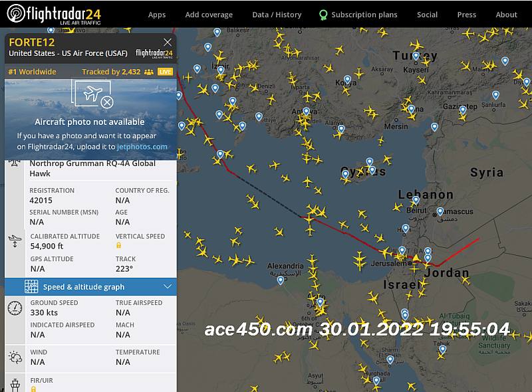
Task: Open the Social menu
Action: [427, 15]
